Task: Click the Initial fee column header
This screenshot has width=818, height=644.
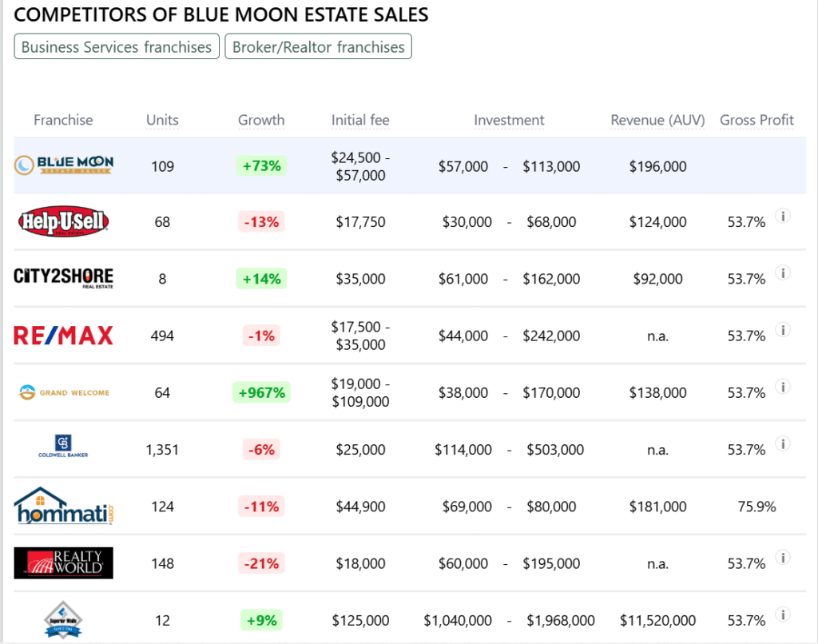Action: click(360, 120)
